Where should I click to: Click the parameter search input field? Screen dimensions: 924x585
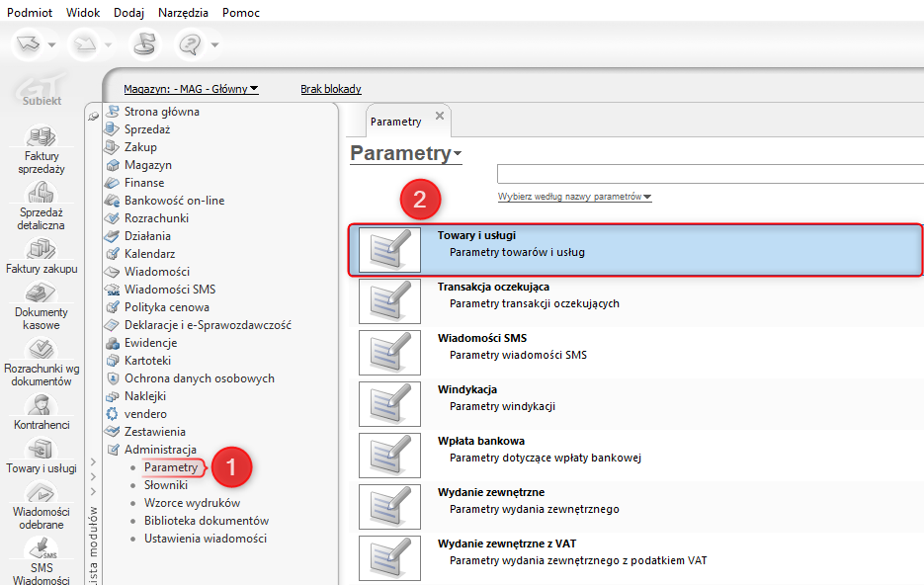point(711,174)
